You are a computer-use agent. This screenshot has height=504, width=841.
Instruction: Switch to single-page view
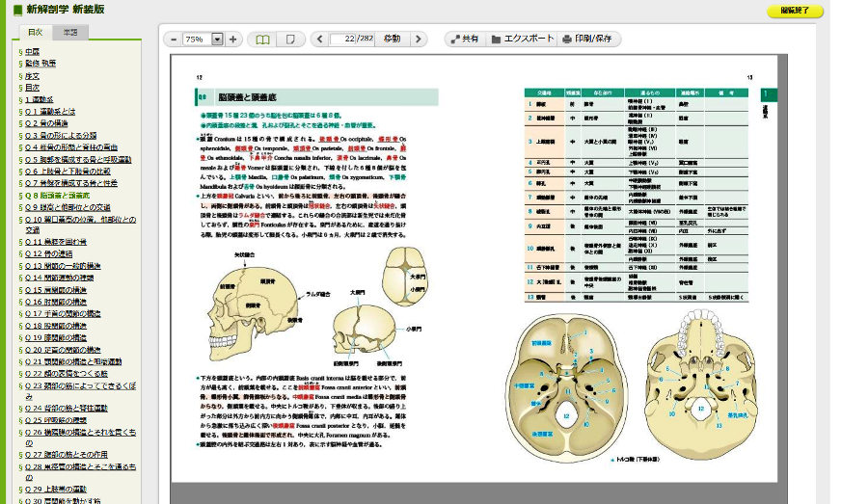tap(290, 40)
